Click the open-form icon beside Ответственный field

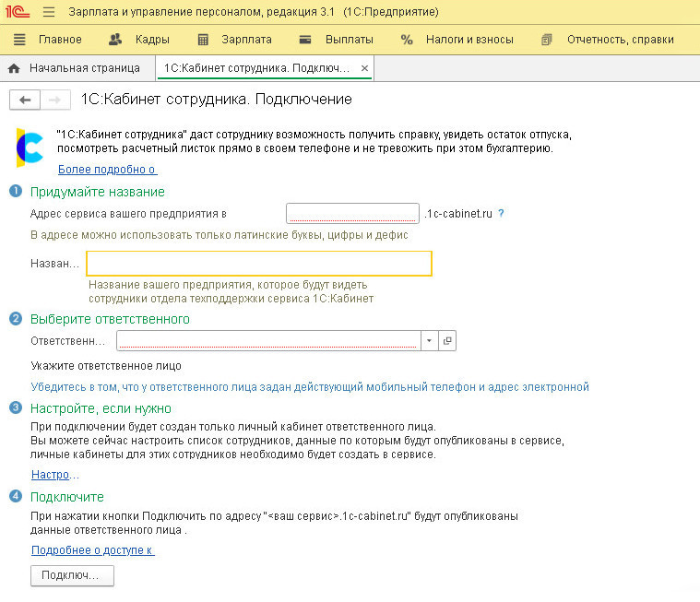tap(447, 341)
